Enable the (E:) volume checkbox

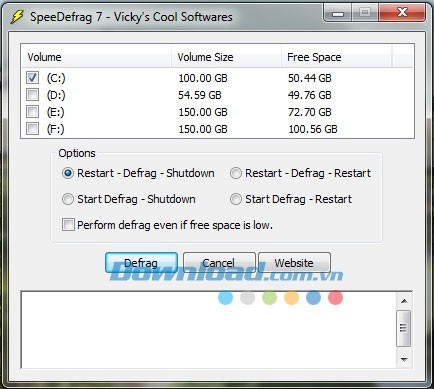pos(32,112)
